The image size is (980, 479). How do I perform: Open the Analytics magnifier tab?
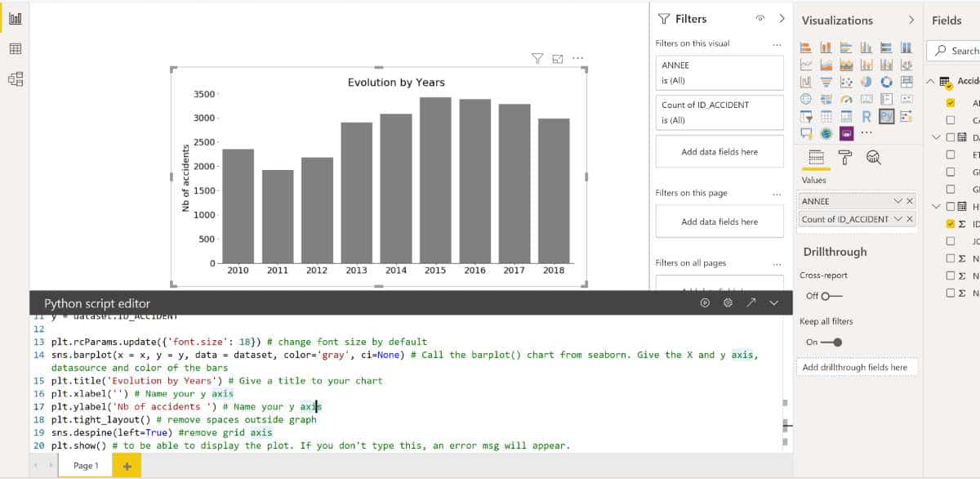873,158
